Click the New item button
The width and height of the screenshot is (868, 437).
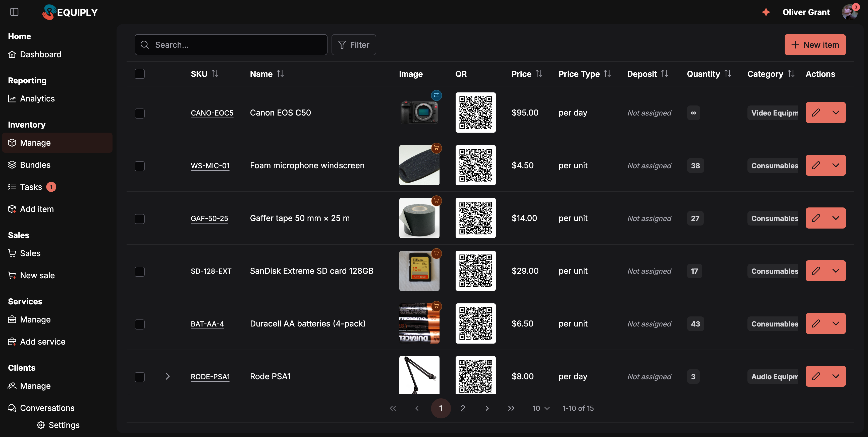click(x=815, y=44)
